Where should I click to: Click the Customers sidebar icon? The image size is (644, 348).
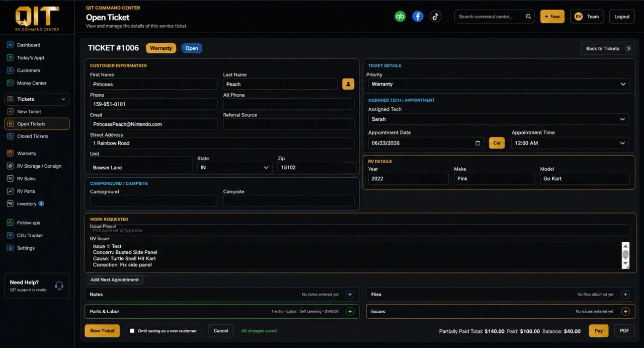pos(10,71)
